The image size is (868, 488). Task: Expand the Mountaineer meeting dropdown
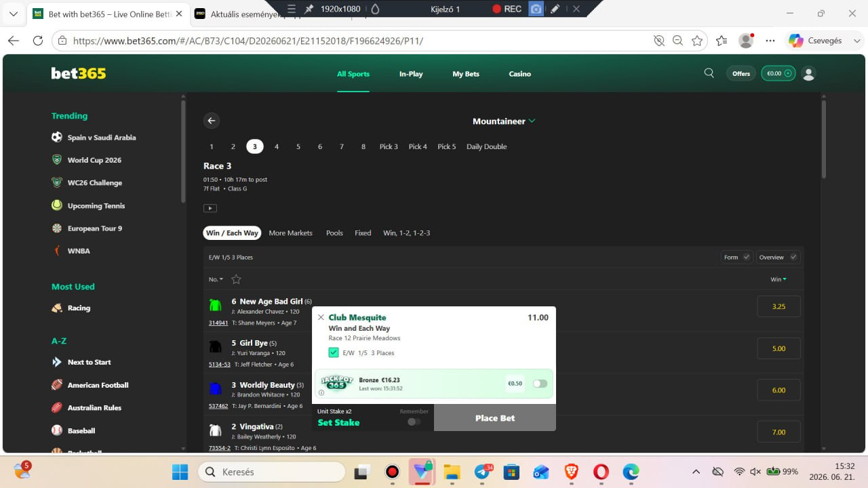[504, 121]
